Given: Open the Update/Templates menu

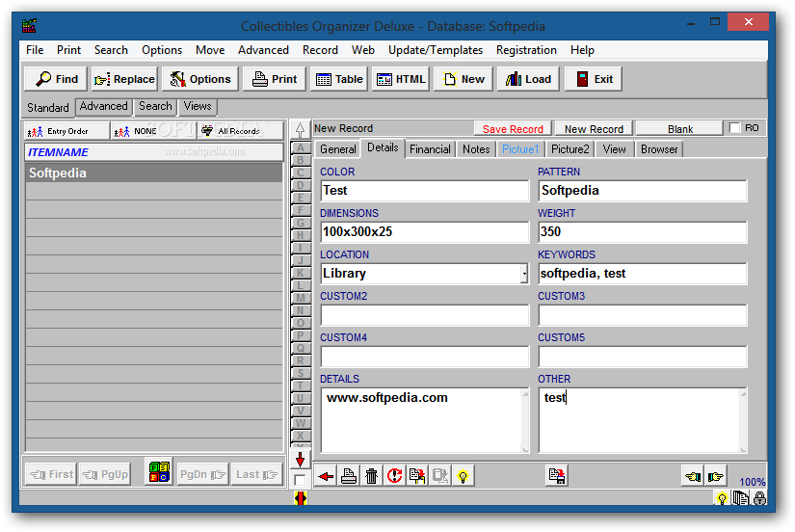Looking at the screenshot, I should coord(435,50).
